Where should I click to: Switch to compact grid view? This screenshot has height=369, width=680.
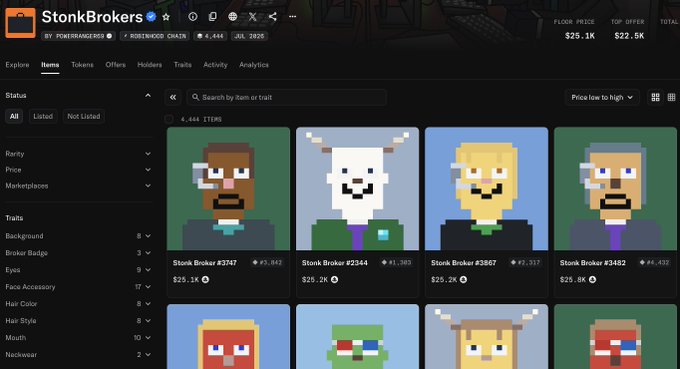(x=671, y=97)
